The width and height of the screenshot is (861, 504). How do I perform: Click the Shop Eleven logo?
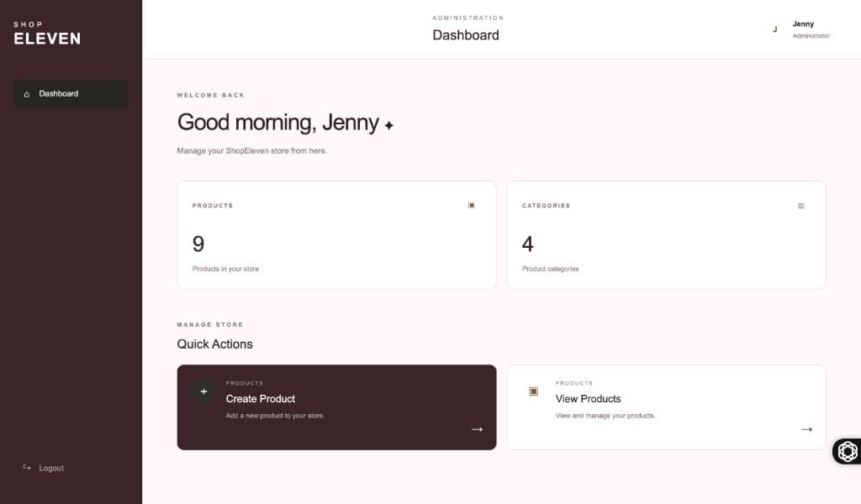click(x=47, y=33)
